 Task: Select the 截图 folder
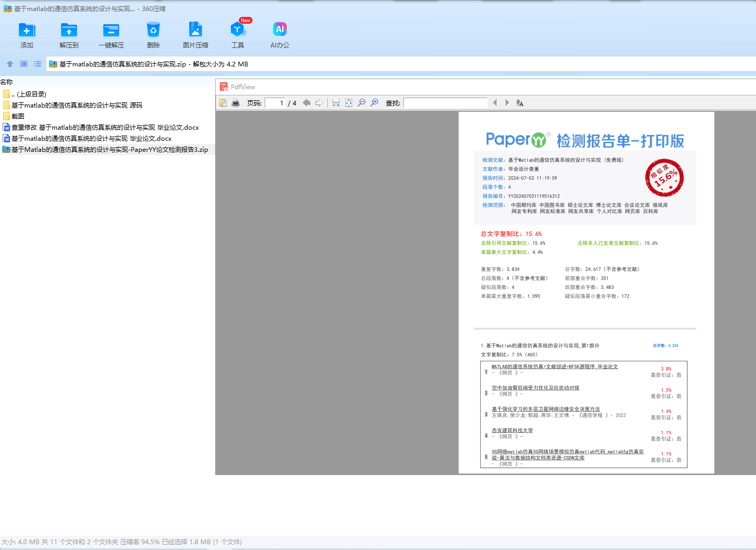pos(14,117)
